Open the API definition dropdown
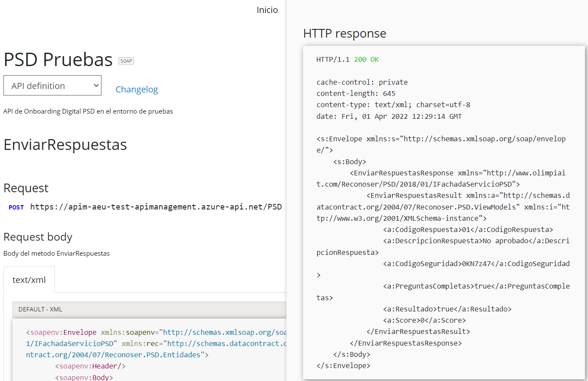This screenshot has width=588, height=381. click(x=52, y=86)
